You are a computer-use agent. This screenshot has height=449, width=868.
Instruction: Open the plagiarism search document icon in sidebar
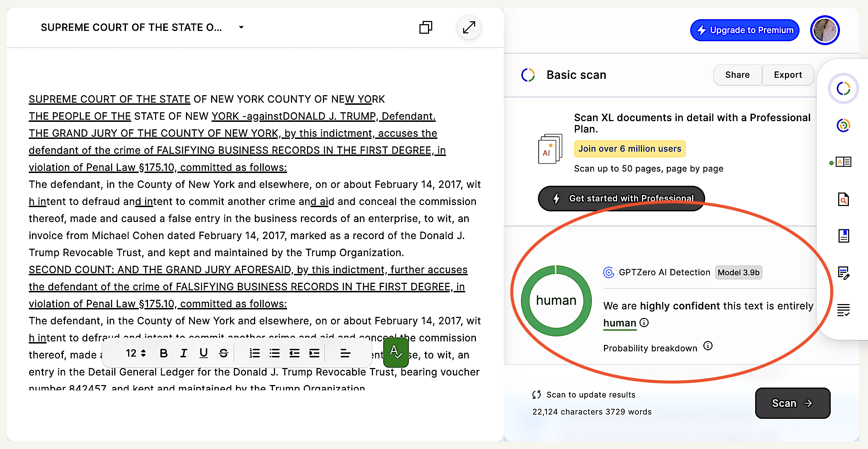click(x=843, y=200)
